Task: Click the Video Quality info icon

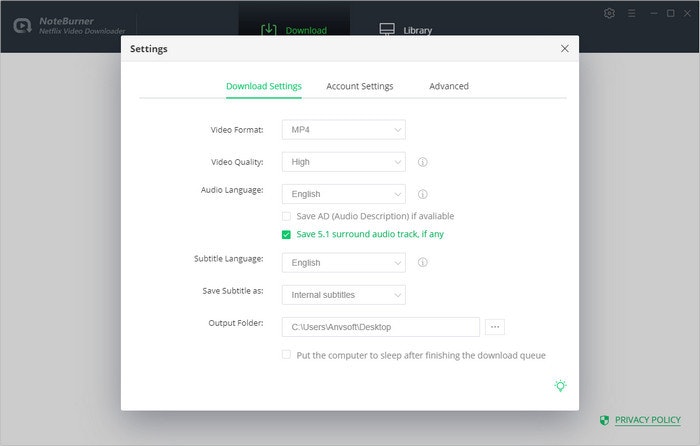Action: click(422, 162)
